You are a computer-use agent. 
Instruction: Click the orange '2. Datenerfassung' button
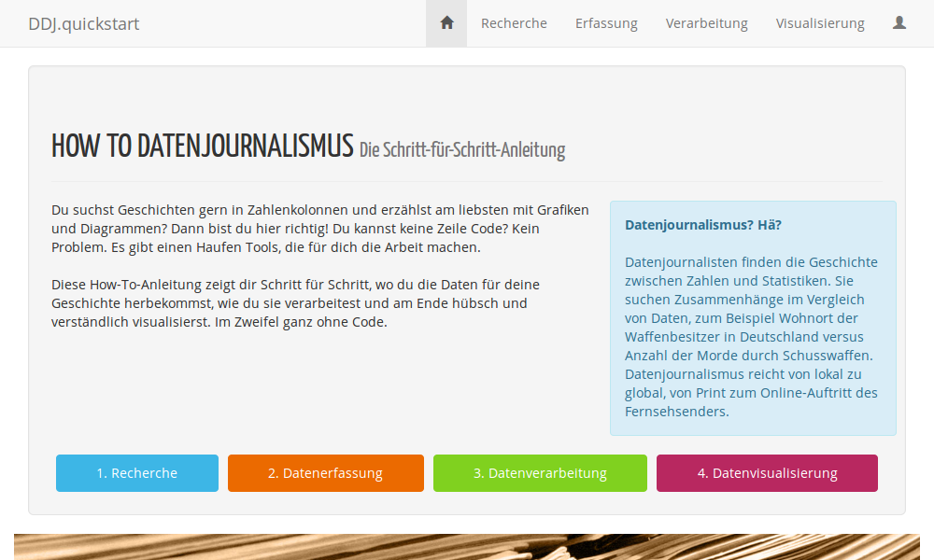click(x=325, y=473)
